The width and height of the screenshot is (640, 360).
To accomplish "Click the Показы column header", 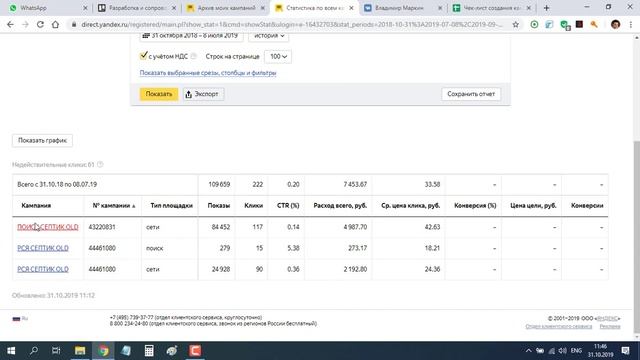I will pyautogui.click(x=218, y=206).
